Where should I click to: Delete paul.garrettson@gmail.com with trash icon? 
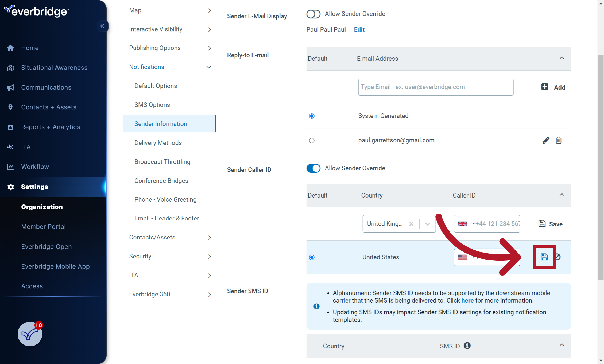[x=559, y=140]
